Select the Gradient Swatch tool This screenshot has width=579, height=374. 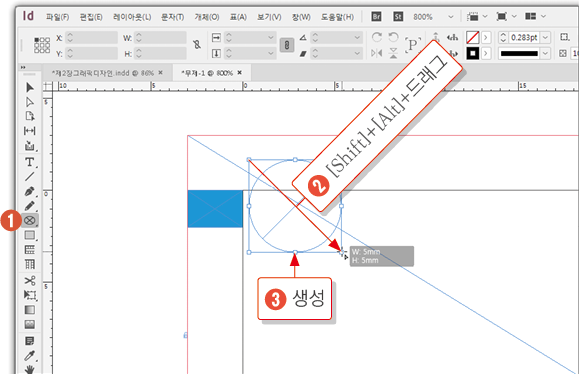[30, 310]
